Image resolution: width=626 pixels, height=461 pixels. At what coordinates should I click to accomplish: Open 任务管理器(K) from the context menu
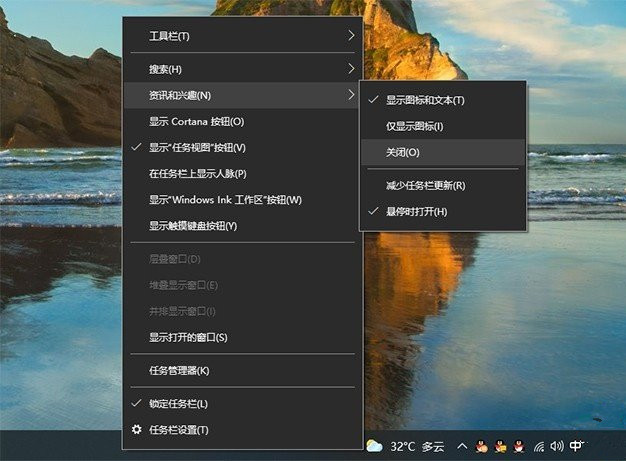click(179, 371)
